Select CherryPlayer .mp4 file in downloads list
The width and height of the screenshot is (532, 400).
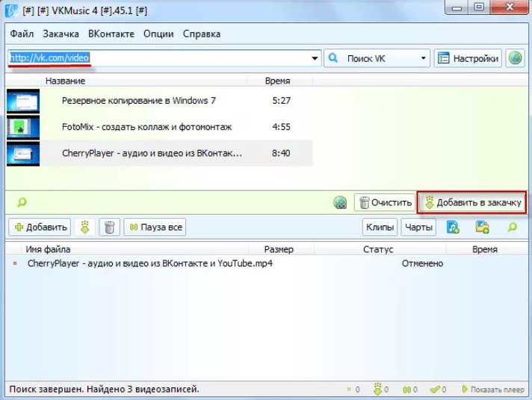pos(150,263)
